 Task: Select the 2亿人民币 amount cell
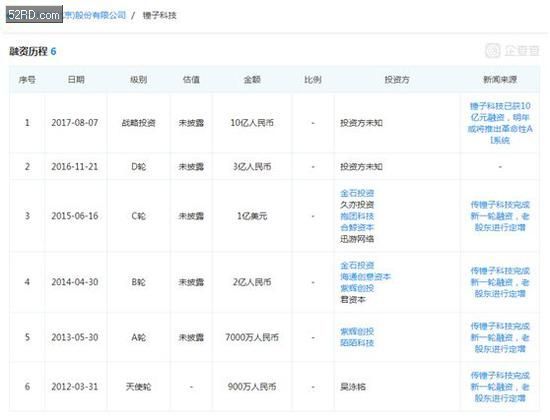[252, 282]
